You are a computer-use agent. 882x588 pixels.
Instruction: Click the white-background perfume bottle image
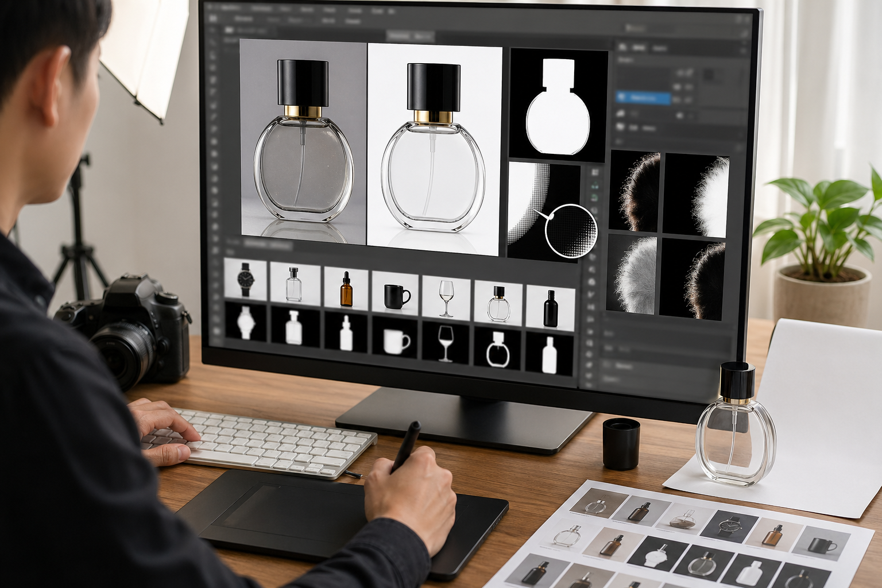click(434, 149)
